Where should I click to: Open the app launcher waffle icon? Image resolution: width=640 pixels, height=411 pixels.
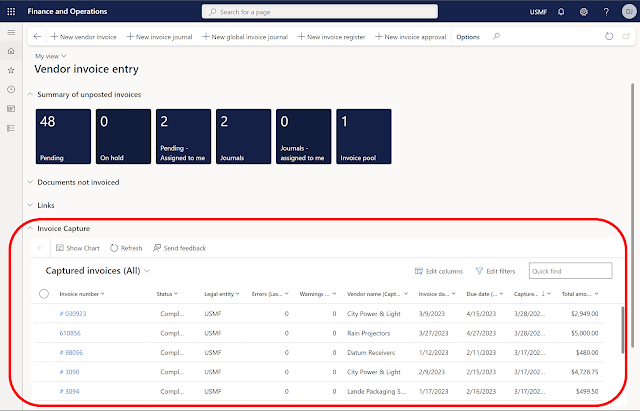pyautogui.click(x=11, y=11)
